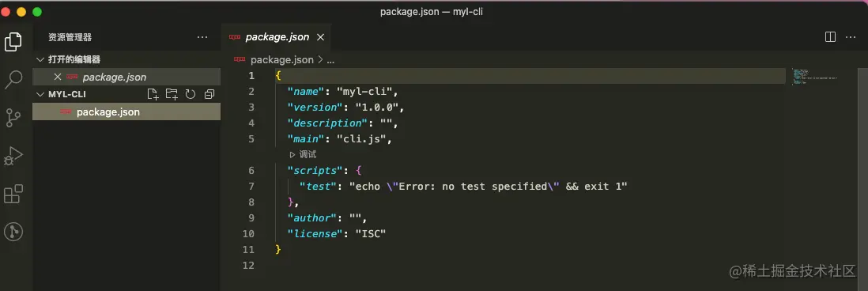Refresh the MYL-CLI explorer tree

pos(191,94)
